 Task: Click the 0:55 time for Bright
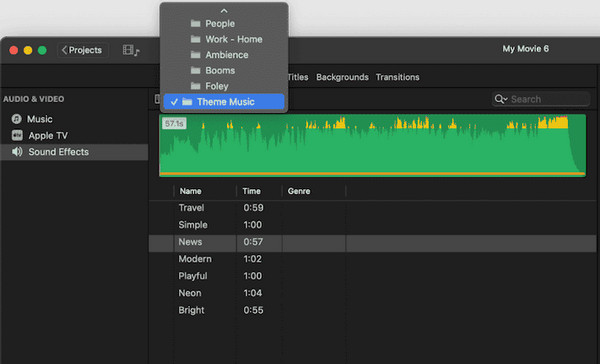coord(253,310)
